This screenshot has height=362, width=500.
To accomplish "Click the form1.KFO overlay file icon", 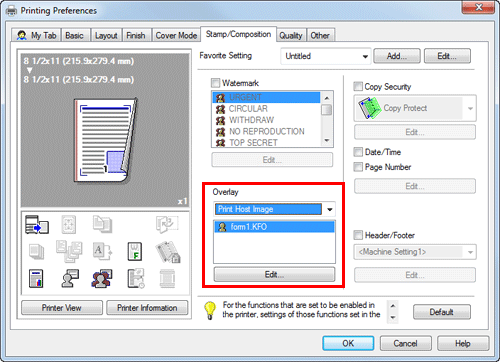I will [222, 227].
